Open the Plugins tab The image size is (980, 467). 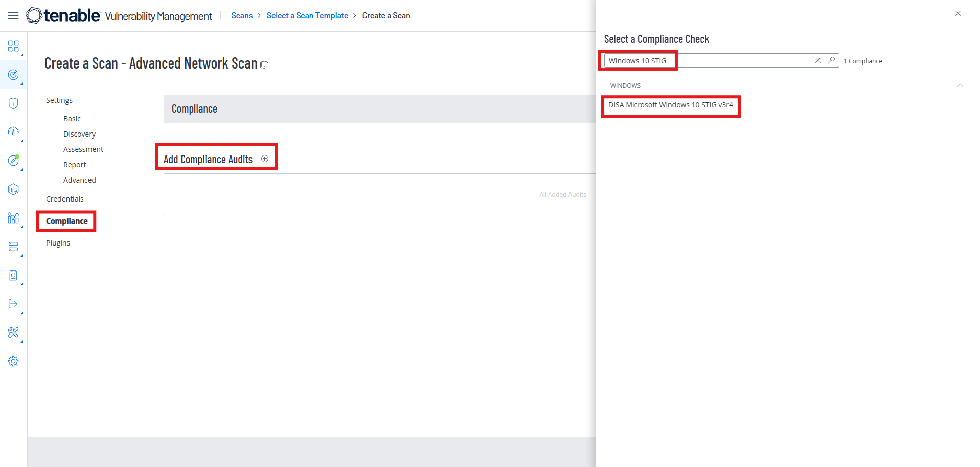coord(58,243)
